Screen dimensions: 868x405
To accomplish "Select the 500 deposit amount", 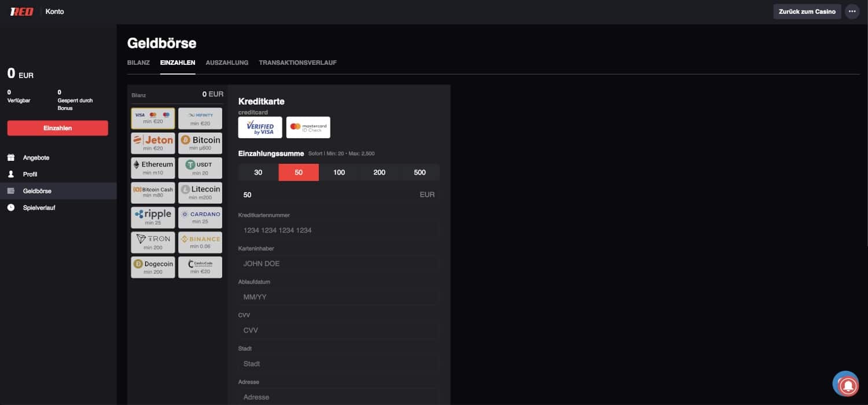I will pyautogui.click(x=420, y=172).
